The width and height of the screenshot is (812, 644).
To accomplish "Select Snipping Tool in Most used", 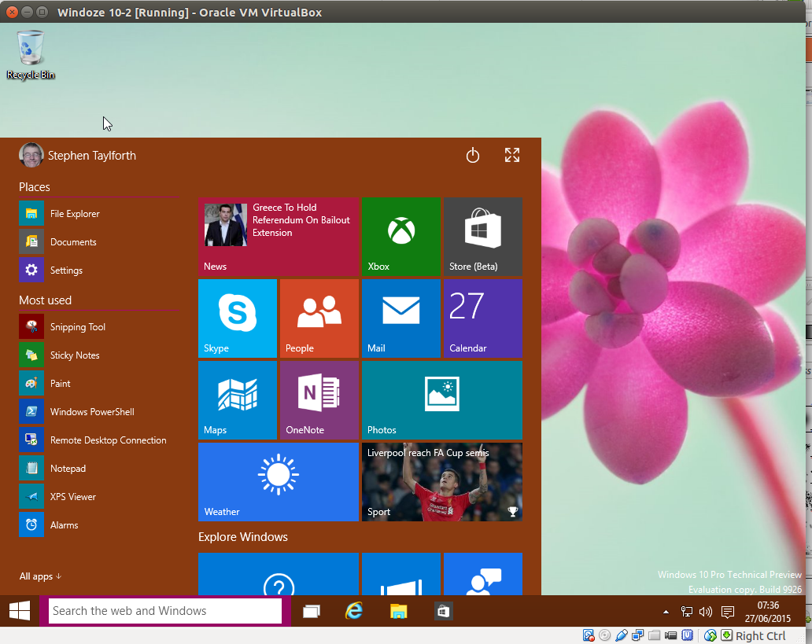I will pyautogui.click(x=77, y=327).
